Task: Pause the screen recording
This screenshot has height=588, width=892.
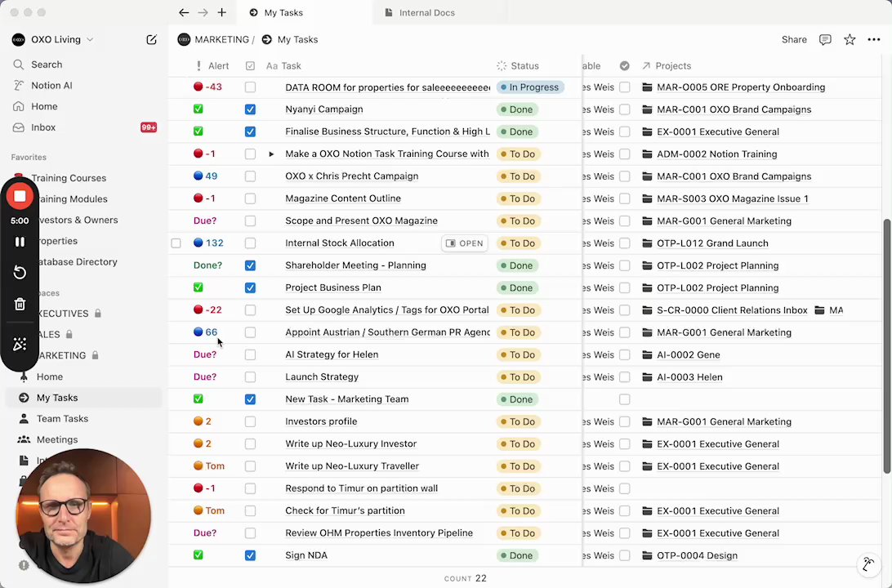Action: [20, 242]
